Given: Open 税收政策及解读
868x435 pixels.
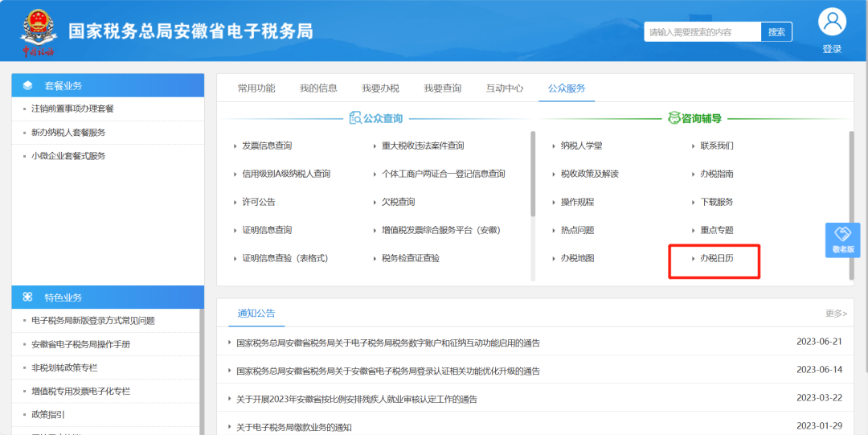Looking at the screenshot, I should tap(589, 174).
